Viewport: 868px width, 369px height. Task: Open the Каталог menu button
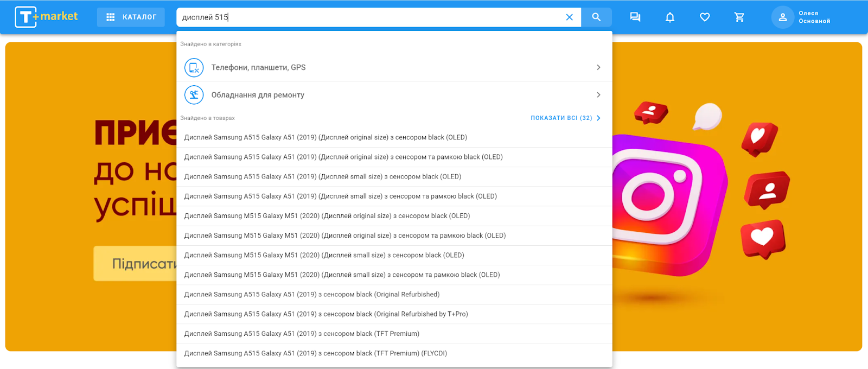131,17
